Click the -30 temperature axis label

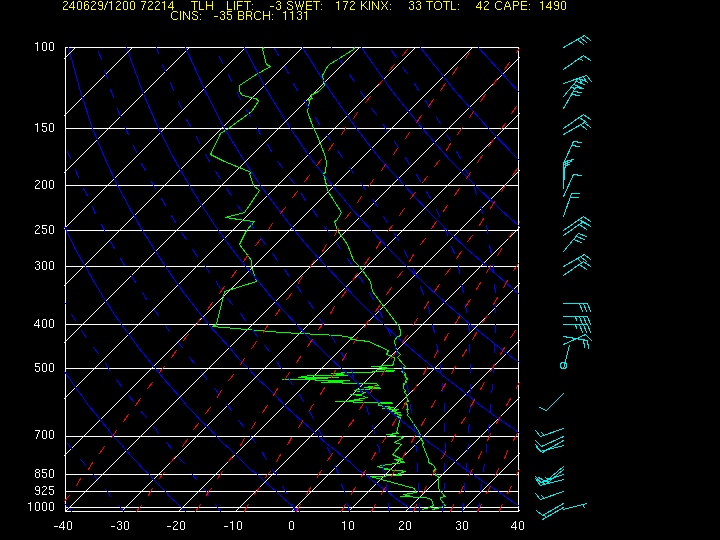coord(120,526)
